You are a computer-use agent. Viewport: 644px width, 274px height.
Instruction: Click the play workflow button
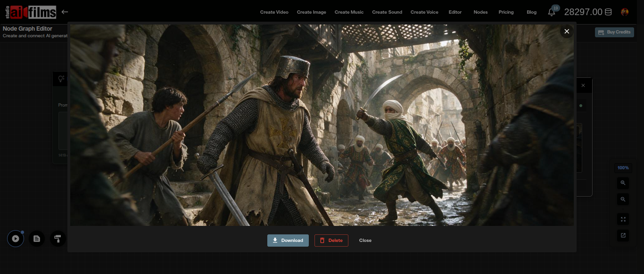click(x=16, y=239)
